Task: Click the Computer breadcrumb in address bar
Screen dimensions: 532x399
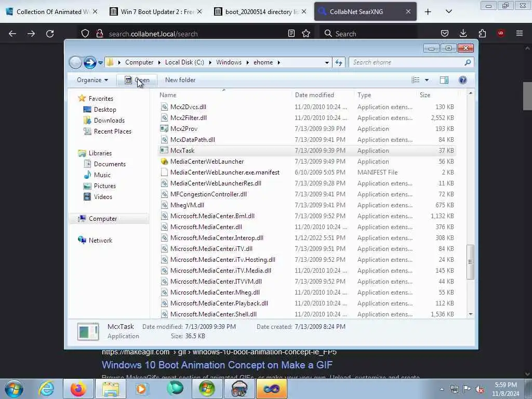Action: coord(139,62)
